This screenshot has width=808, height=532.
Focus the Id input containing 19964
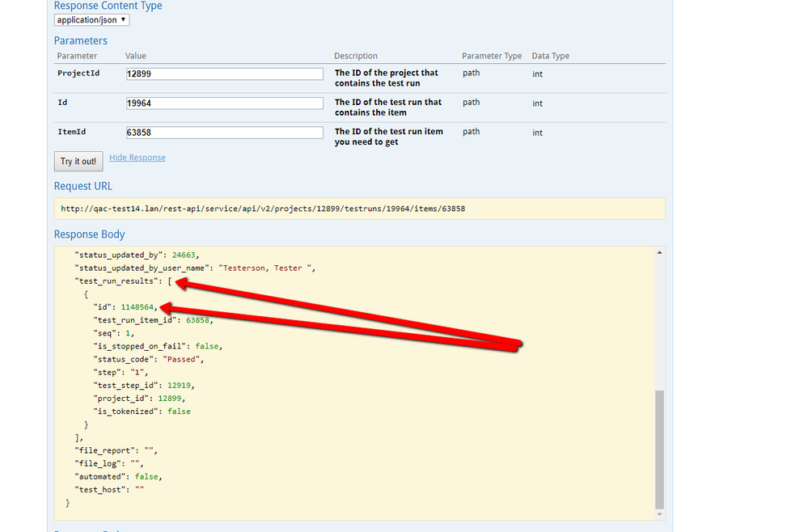tap(224, 103)
